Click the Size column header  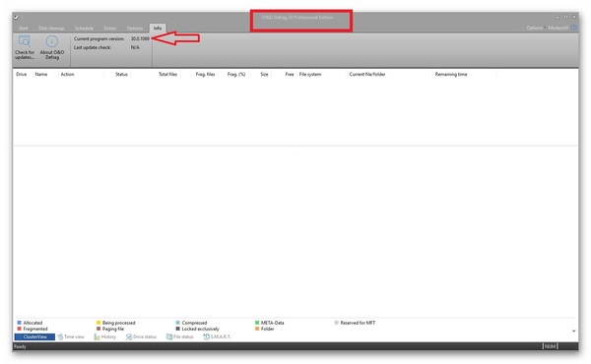[264, 74]
